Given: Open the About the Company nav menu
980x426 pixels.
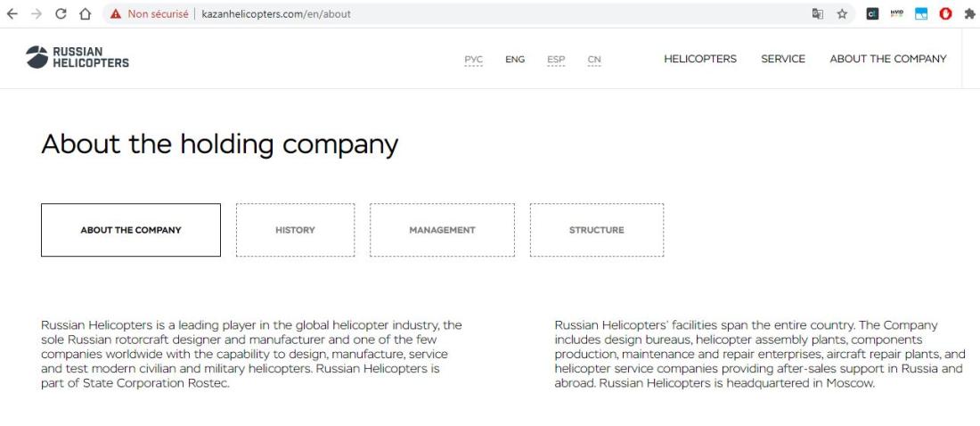Looking at the screenshot, I should pos(888,59).
